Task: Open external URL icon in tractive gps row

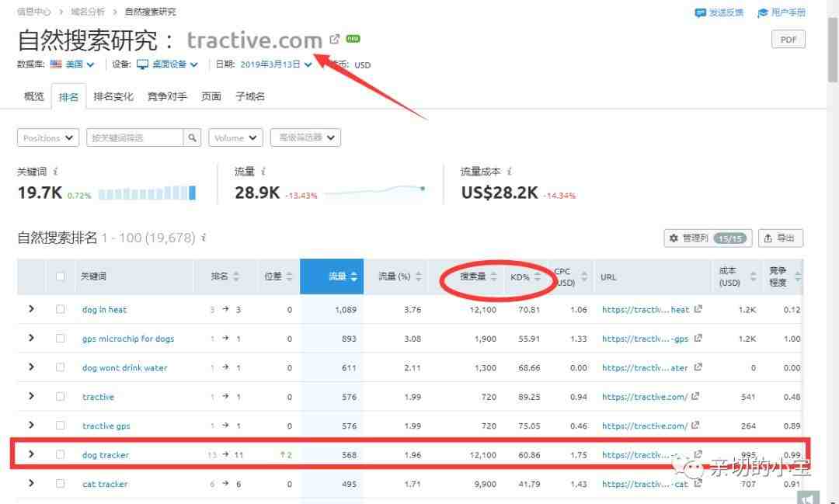Action: click(x=695, y=426)
